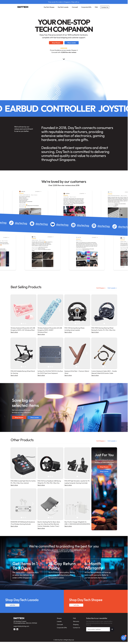The image size is (128, 644).
Task: Open the Warranty link in footer
Action: point(76,621)
